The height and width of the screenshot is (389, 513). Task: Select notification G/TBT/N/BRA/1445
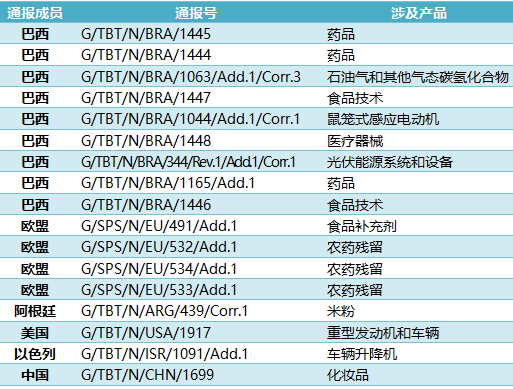(x=146, y=34)
